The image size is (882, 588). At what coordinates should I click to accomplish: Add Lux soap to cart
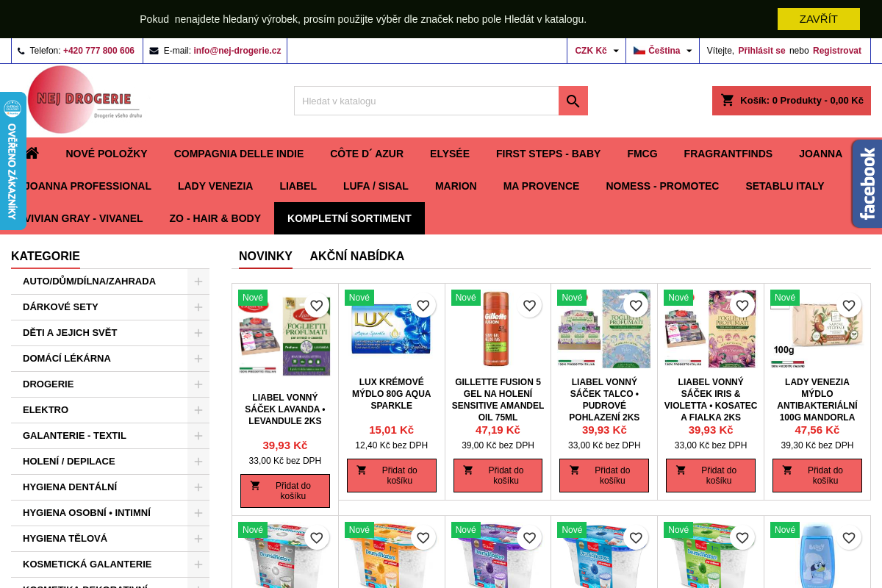click(392, 476)
